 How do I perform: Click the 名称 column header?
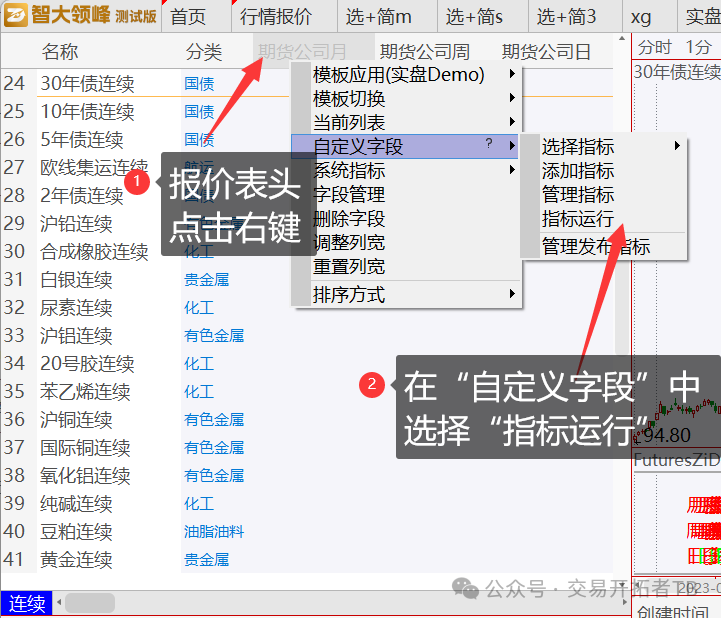point(60,52)
